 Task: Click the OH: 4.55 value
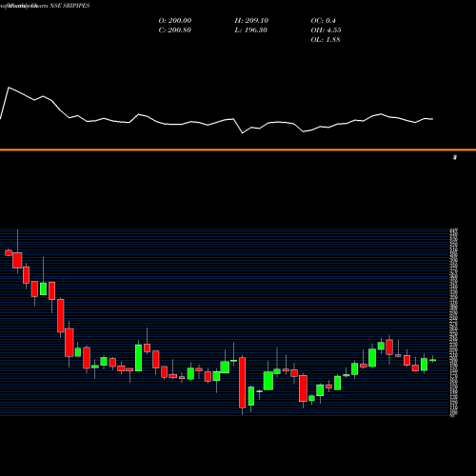(326, 30)
